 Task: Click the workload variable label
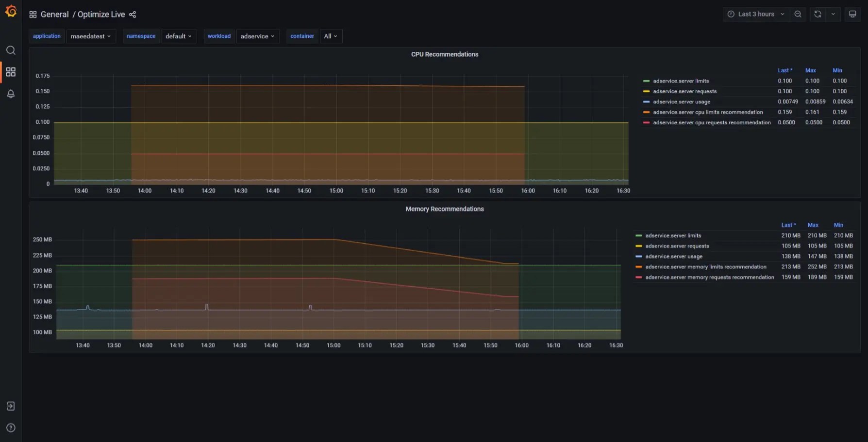pos(219,36)
